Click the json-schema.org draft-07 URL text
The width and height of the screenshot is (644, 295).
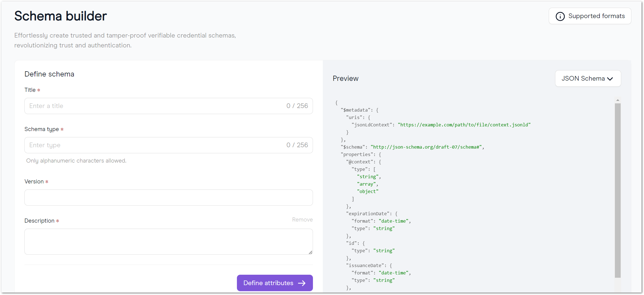tap(426, 147)
